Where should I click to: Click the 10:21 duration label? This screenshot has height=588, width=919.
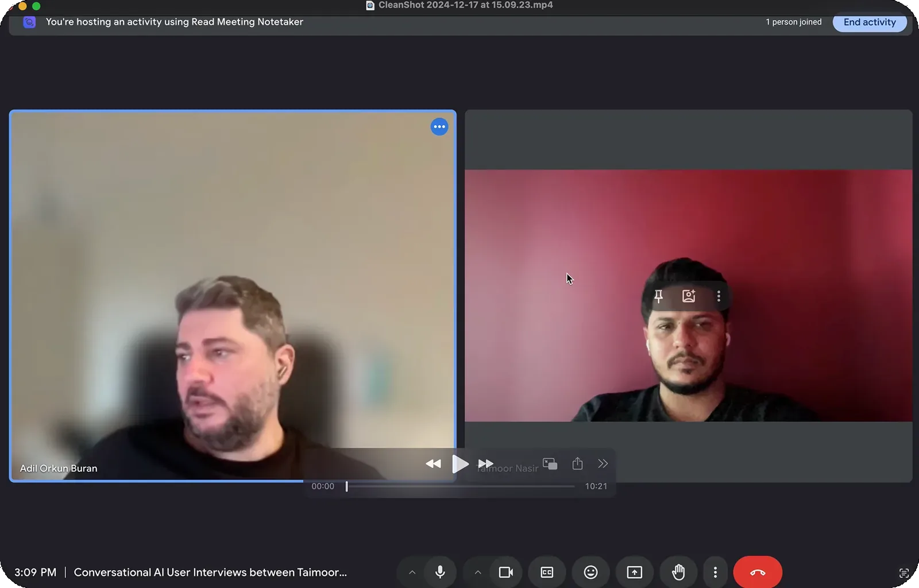[596, 486]
